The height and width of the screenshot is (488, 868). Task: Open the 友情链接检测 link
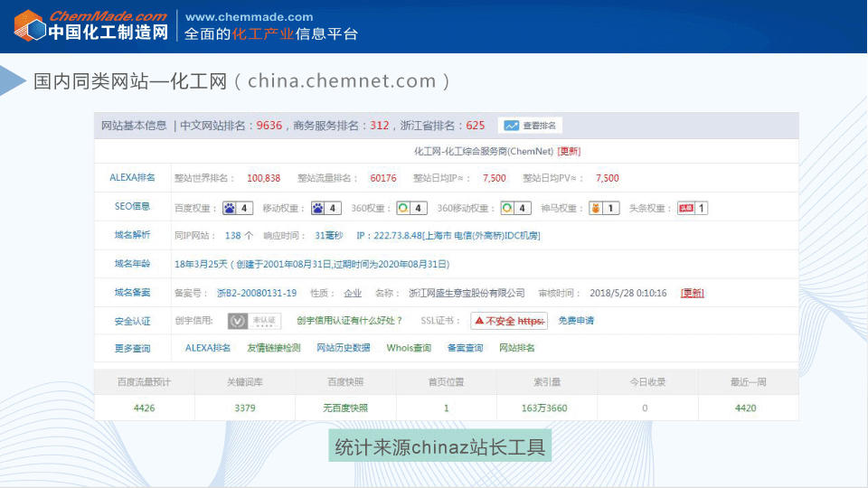pos(273,347)
